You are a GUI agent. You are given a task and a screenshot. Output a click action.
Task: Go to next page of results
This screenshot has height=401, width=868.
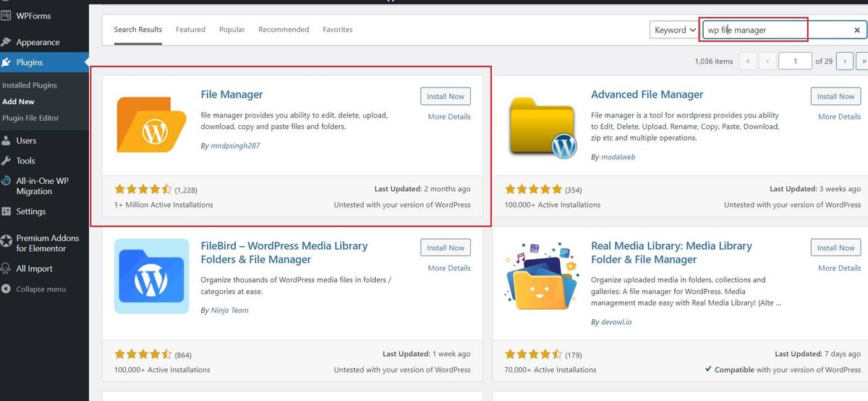(x=844, y=62)
